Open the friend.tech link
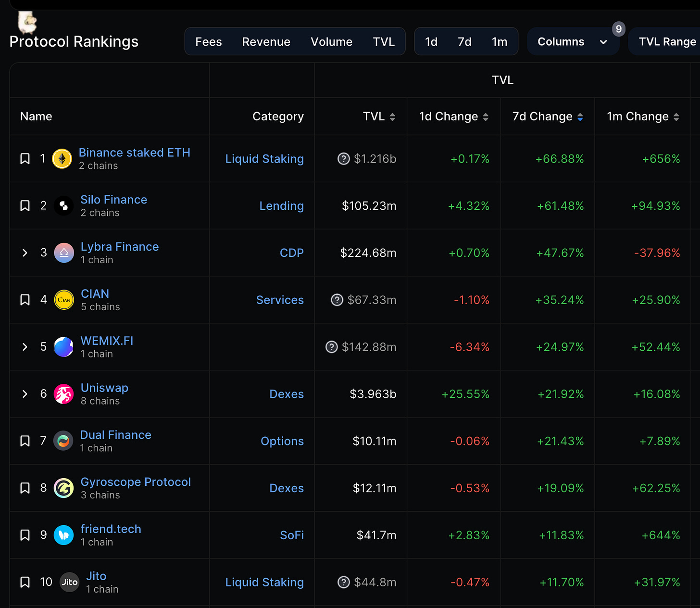This screenshot has height=608, width=700. [111, 529]
